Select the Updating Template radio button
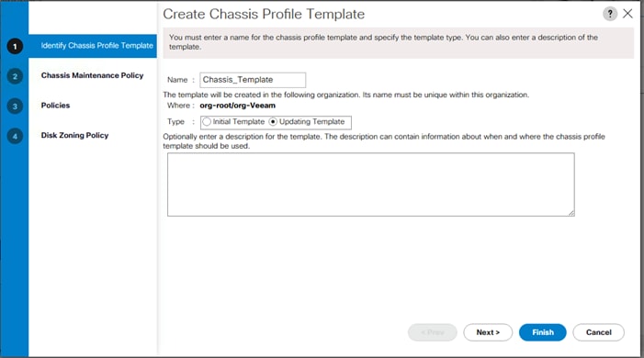 tap(273, 122)
